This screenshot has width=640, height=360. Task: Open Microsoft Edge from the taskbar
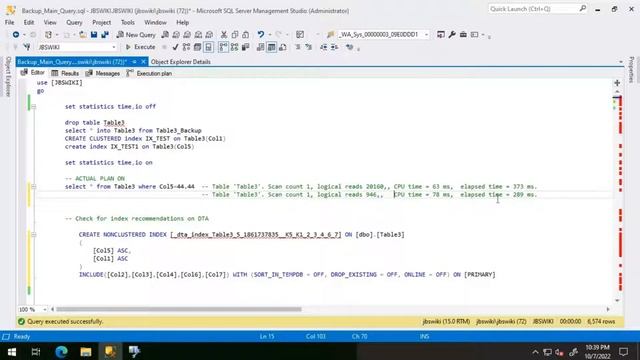pyautogui.click(x=61, y=351)
